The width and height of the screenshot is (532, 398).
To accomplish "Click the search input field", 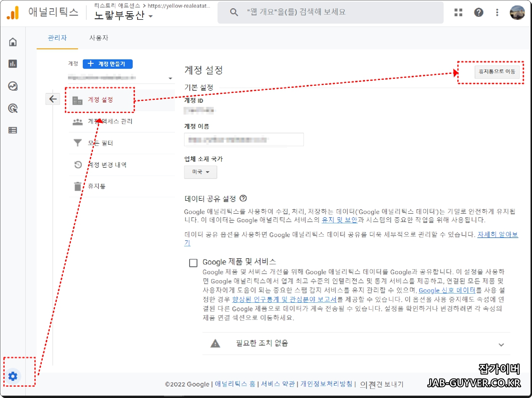I will (x=330, y=12).
